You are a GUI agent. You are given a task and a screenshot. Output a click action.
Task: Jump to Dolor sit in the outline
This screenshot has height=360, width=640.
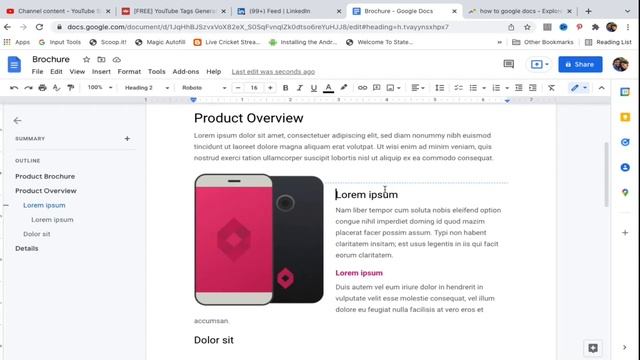pos(37,234)
